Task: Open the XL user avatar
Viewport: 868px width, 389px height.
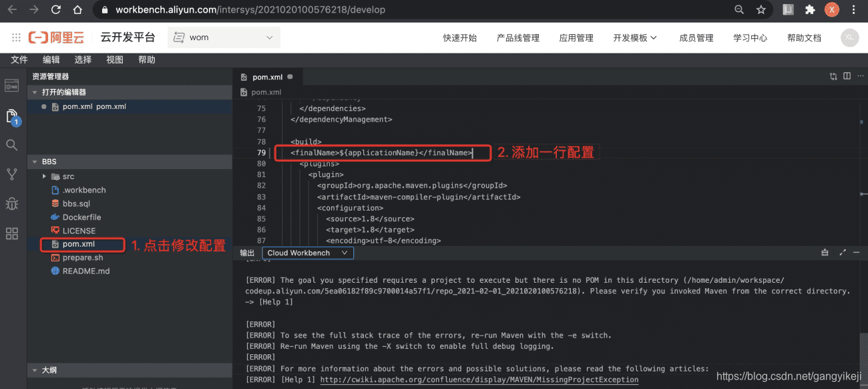Action: pyautogui.click(x=849, y=37)
